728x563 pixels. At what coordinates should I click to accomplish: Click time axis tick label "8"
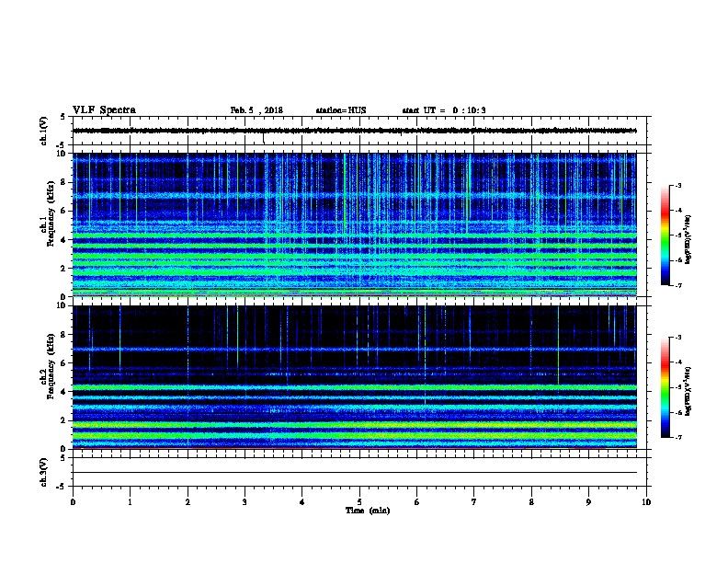(531, 502)
